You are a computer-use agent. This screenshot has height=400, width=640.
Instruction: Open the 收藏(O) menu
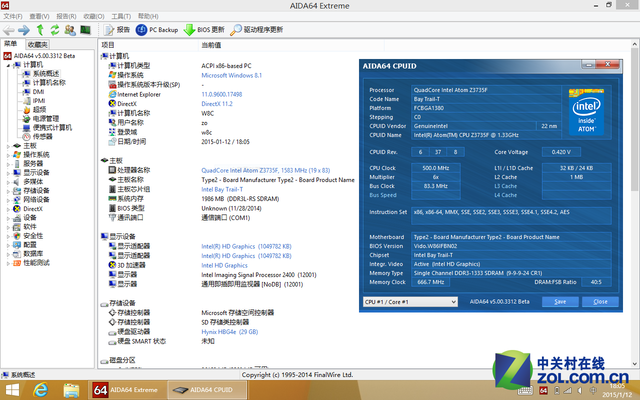click(x=94, y=16)
